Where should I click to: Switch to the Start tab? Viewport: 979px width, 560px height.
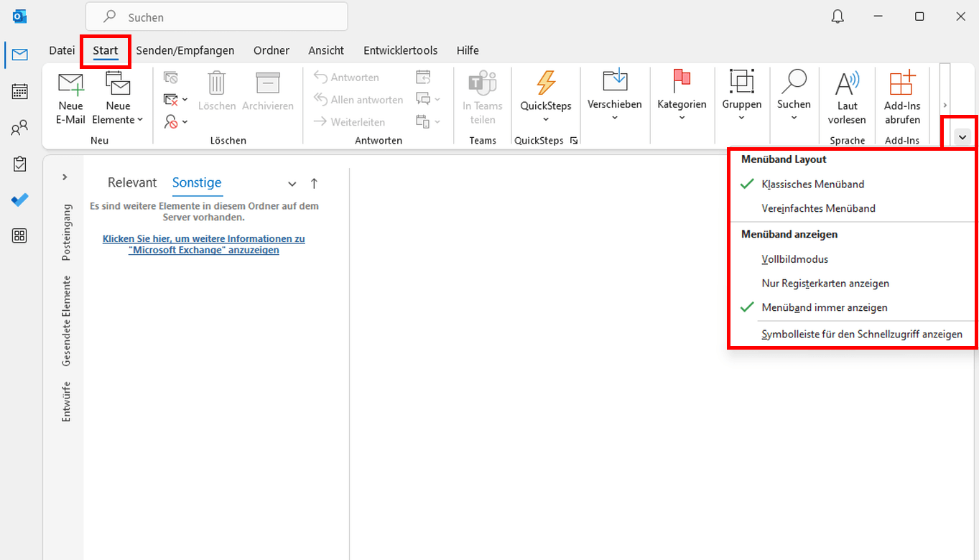pyautogui.click(x=106, y=50)
